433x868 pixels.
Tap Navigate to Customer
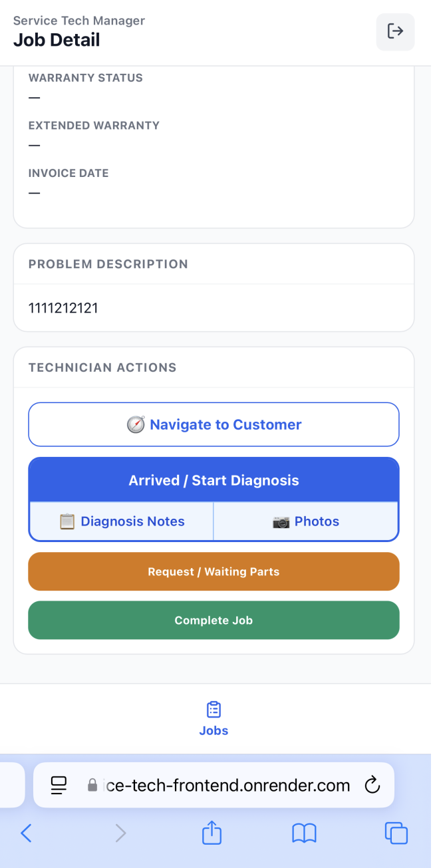pyautogui.click(x=213, y=424)
